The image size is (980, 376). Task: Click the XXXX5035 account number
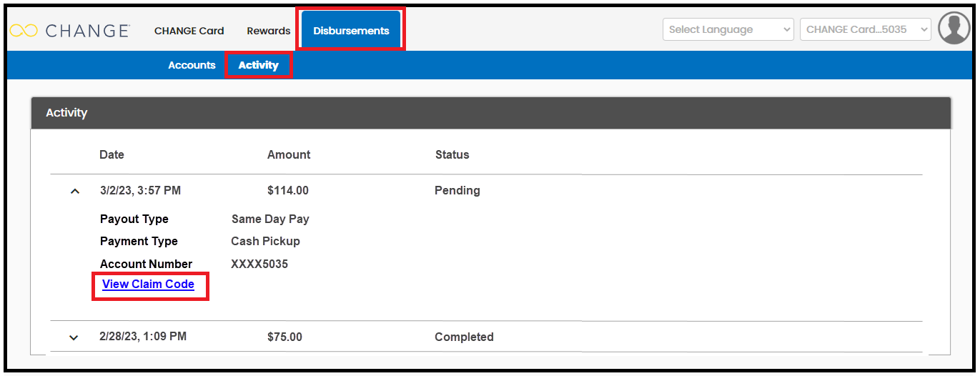259,264
